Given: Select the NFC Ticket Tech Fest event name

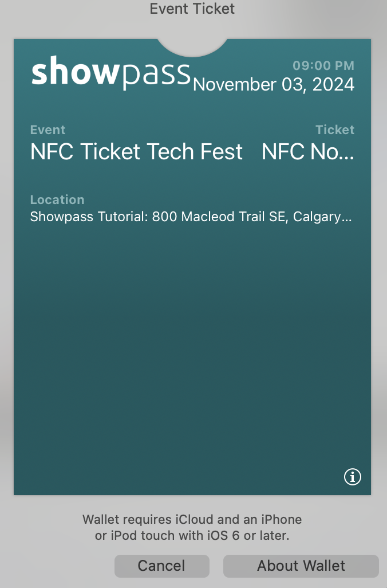Looking at the screenshot, I should coord(136,152).
